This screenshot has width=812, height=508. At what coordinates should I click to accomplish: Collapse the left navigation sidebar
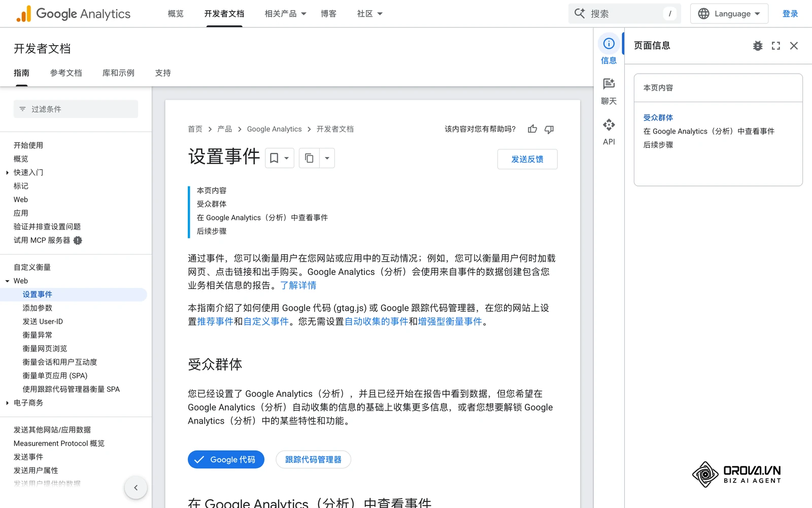pos(136,488)
